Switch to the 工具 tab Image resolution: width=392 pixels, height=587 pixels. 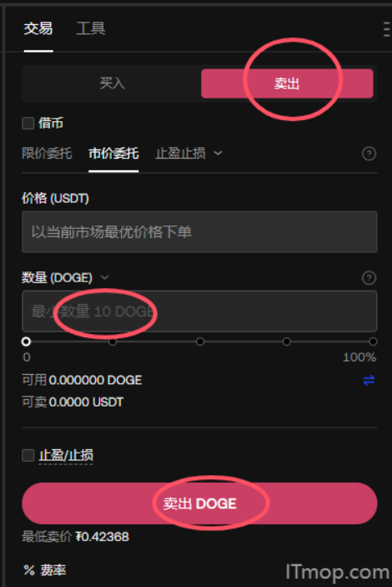tap(91, 28)
